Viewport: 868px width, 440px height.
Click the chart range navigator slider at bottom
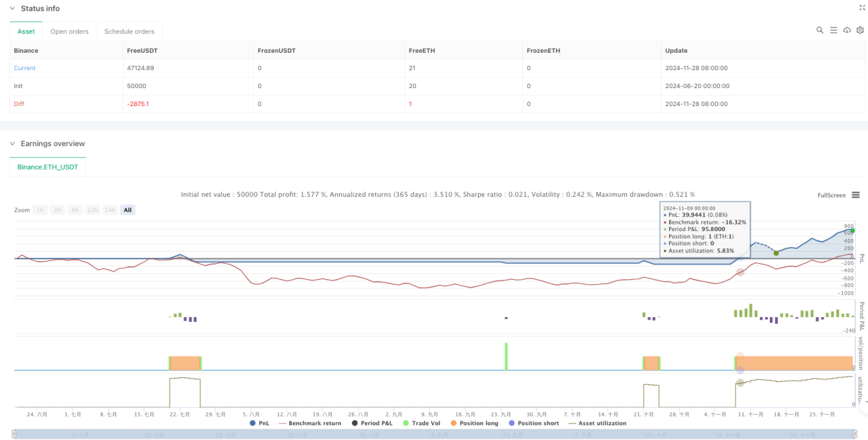click(434, 435)
